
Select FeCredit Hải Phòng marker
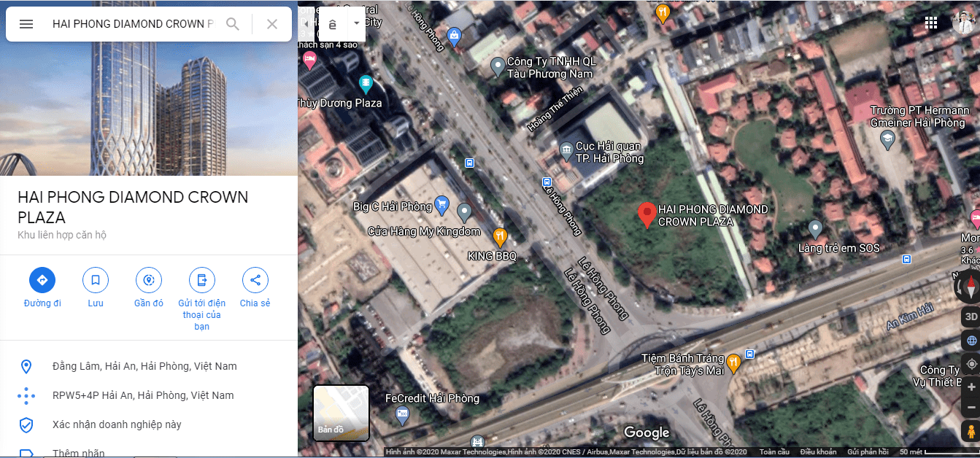(x=402, y=416)
